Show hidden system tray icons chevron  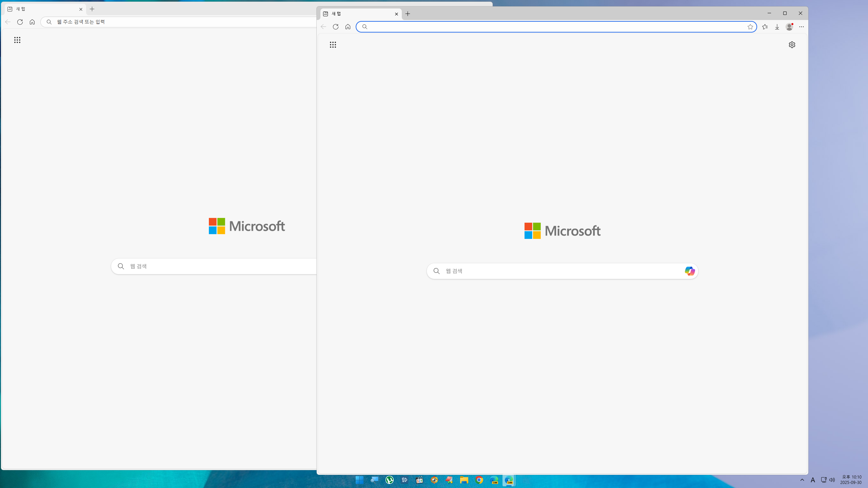point(802,480)
